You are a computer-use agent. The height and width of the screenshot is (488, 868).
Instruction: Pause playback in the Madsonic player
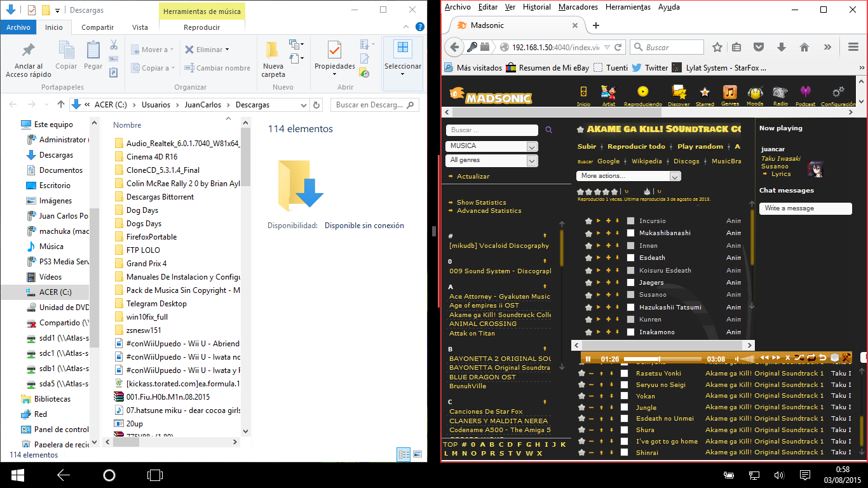coord(588,359)
